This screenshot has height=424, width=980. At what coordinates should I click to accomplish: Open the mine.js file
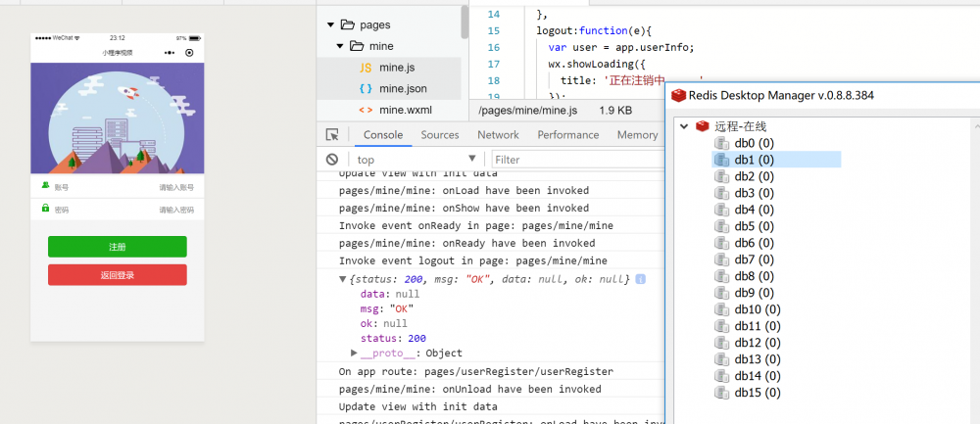(397, 68)
